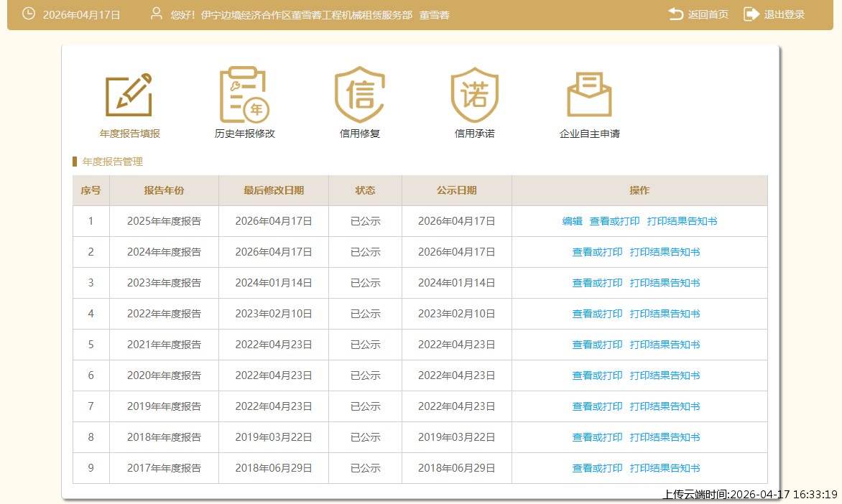Print result notice for 2022 report
The image size is (842, 504).
(x=665, y=314)
